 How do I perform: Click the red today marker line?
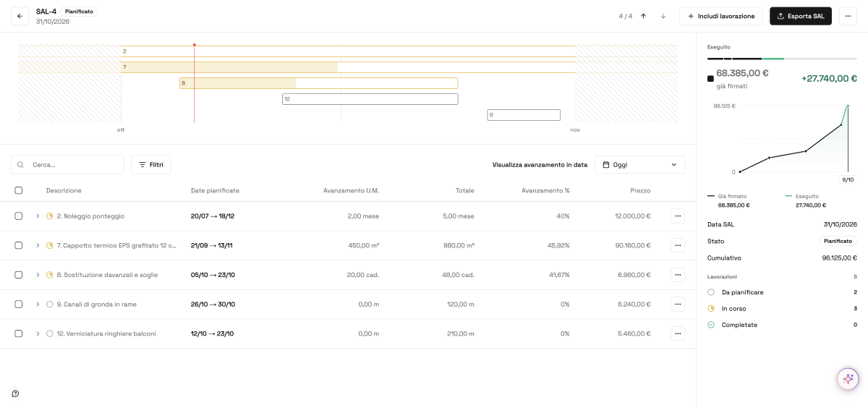194,83
